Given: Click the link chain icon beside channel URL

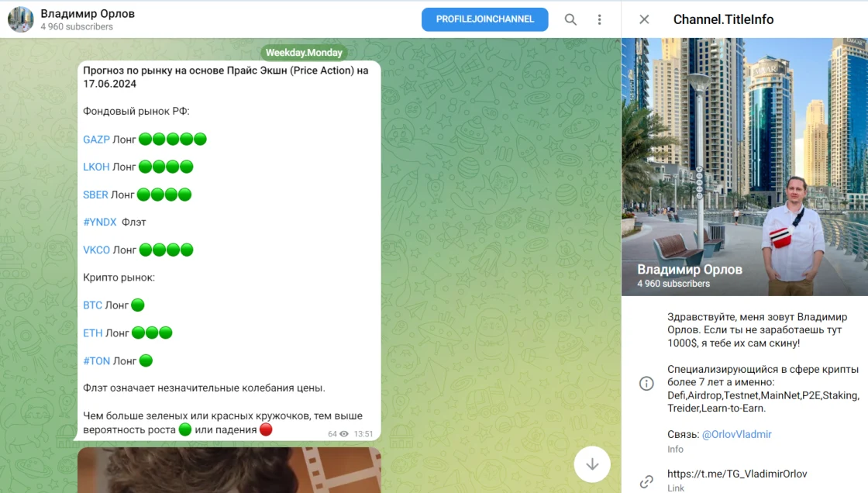Looking at the screenshot, I should (646, 481).
